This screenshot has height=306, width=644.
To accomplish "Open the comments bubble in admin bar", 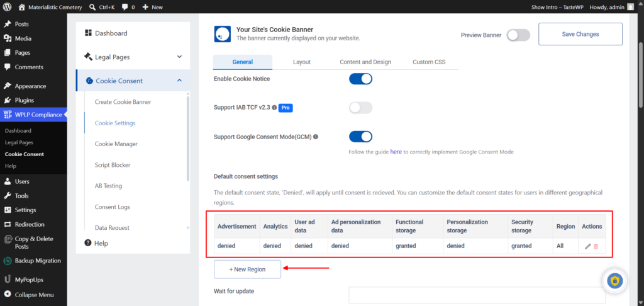I will tap(125, 8).
